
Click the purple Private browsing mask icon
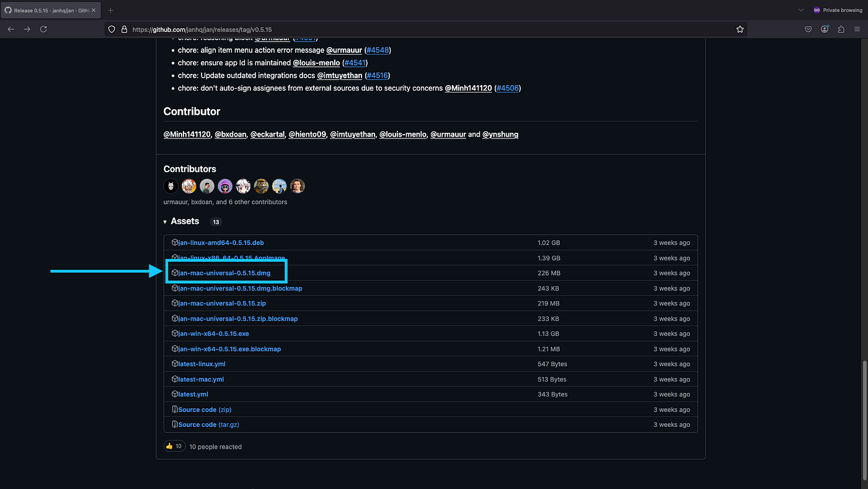point(817,10)
